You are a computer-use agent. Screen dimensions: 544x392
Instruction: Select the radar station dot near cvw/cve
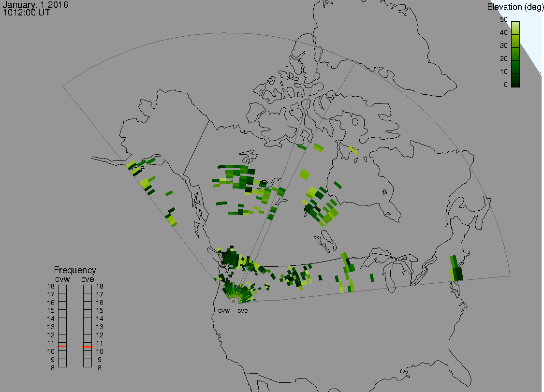234,301
